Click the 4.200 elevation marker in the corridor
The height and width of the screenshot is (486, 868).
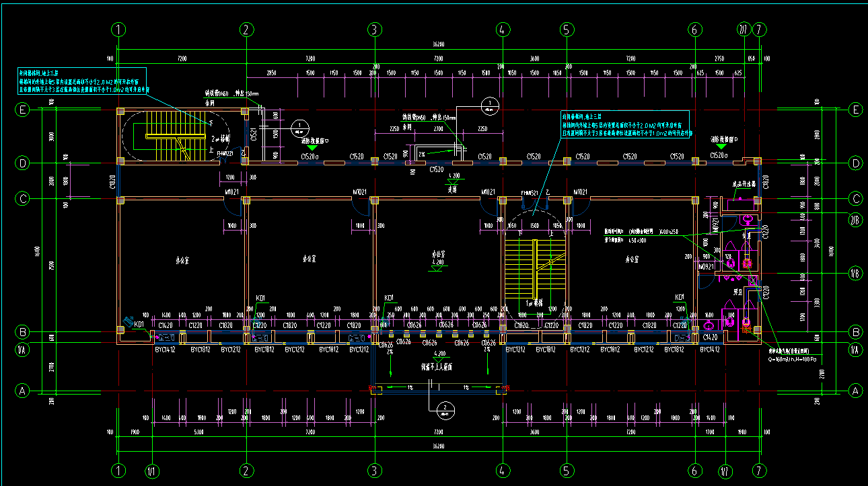[454, 176]
